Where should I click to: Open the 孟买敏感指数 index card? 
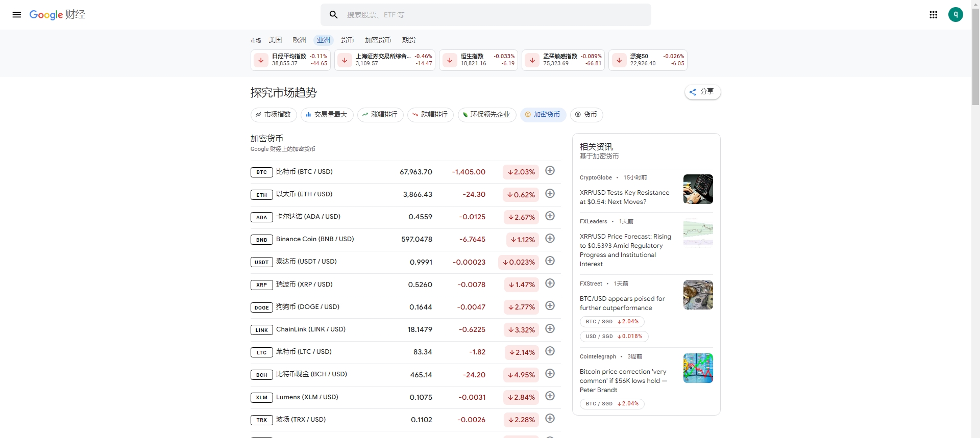click(x=563, y=60)
